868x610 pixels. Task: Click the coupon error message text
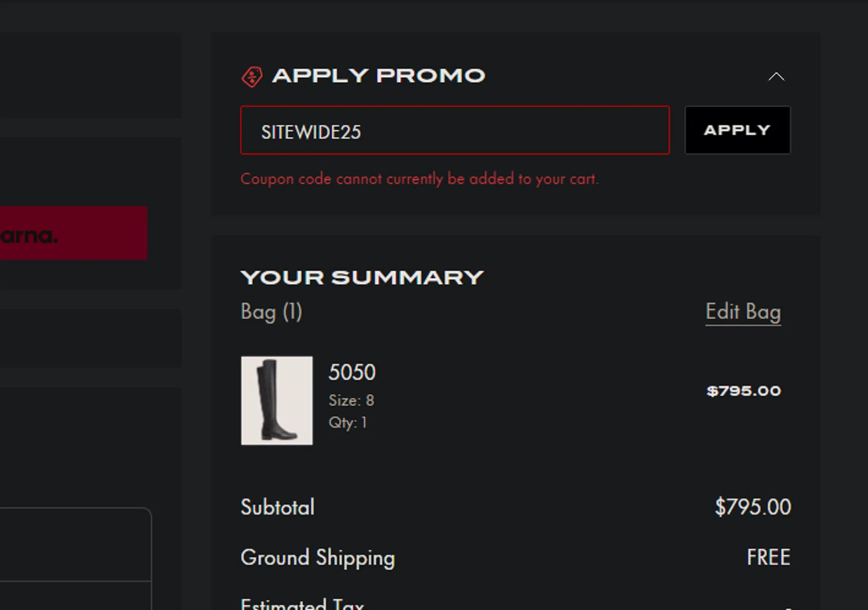[420, 179]
